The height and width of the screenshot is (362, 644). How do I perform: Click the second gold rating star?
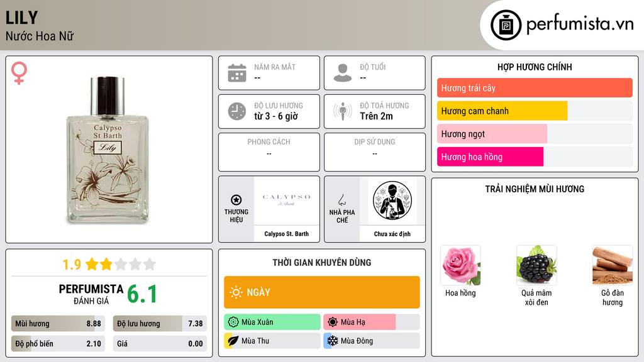(x=106, y=264)
